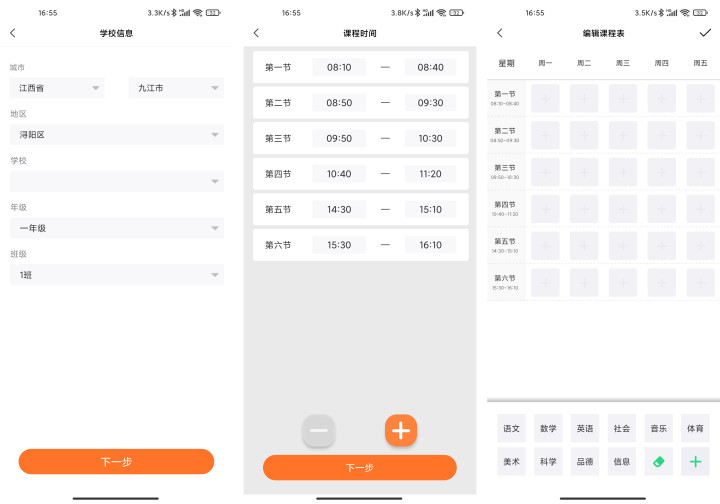720x504 pixels.
Task: Open the city dropdown showing 九江市
Action: pos(176,88)
